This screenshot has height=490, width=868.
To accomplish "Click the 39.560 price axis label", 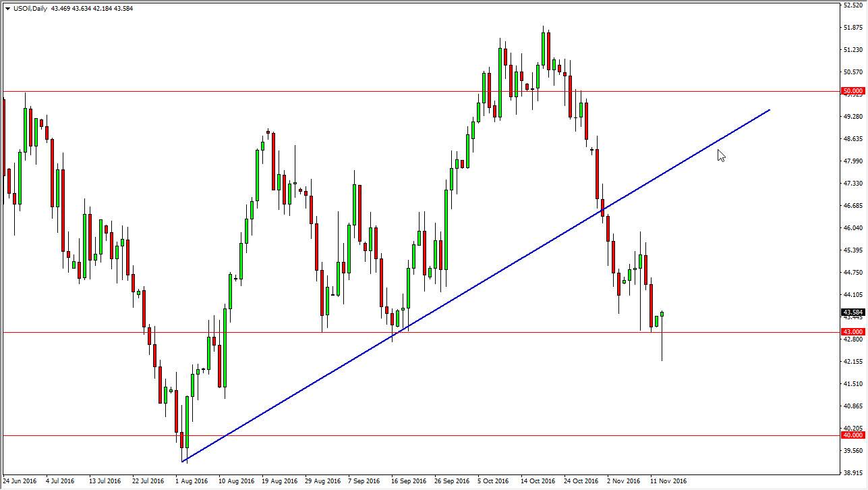I will pos(853,451).
